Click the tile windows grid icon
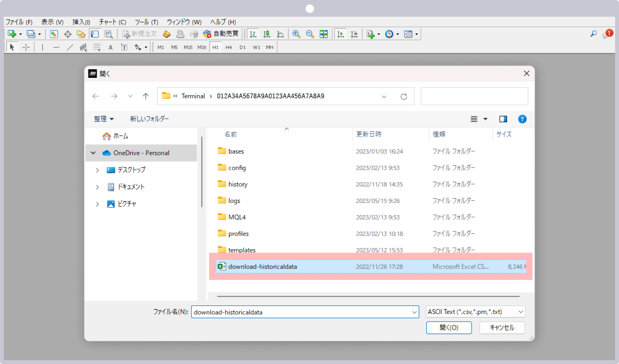The height and width of the screenshot is (364, 619). pyautogui.click(x=323, y=34)
